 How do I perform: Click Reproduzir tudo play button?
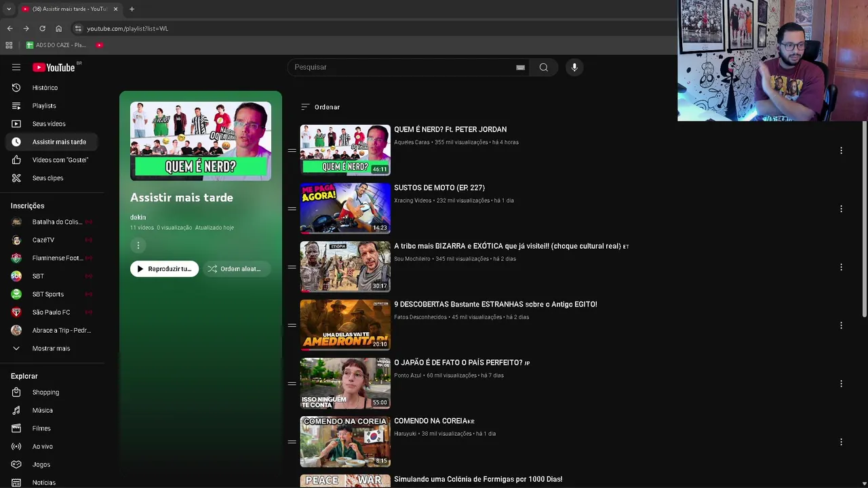tap(164, 269)
